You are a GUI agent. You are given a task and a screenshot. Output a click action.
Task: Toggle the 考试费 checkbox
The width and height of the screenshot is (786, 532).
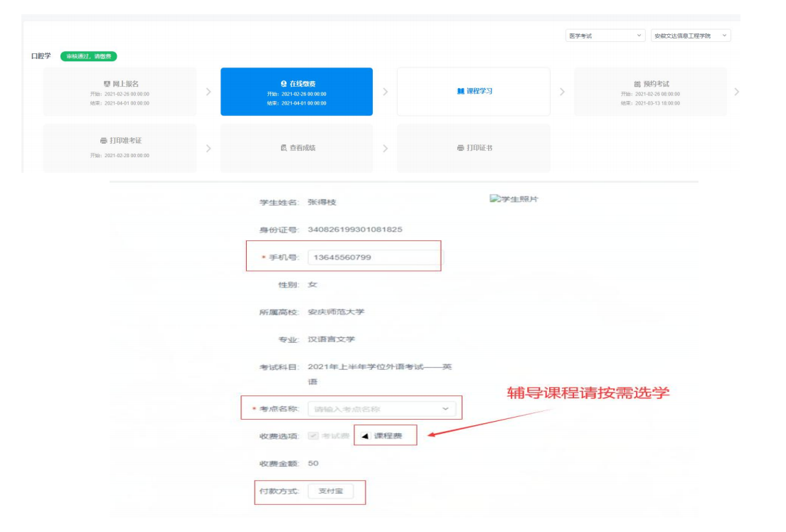point(314,435)
